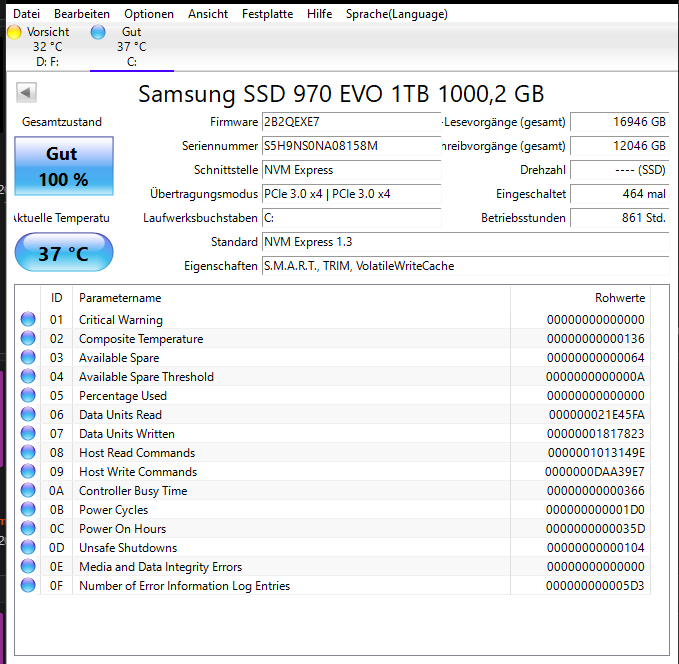This screenshot has height=664, width=679.
Task: Click the Rohwerte column header
Action: coord(580,298)
